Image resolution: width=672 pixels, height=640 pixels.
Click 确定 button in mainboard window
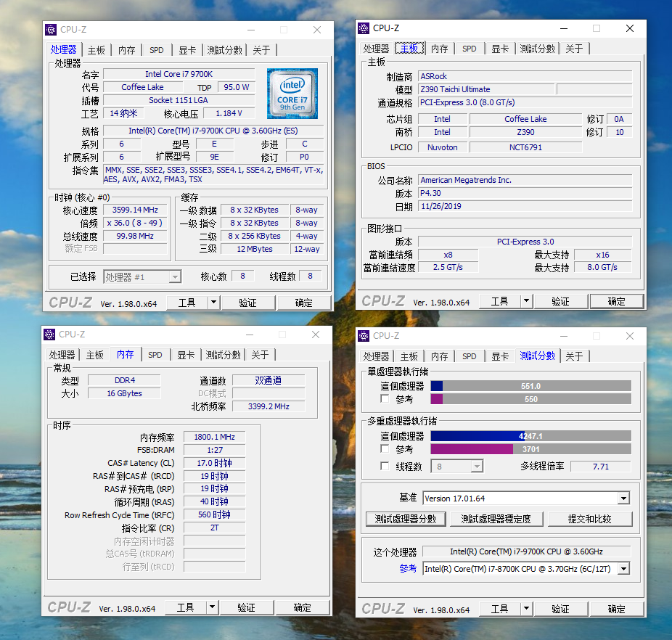point(616,301)
